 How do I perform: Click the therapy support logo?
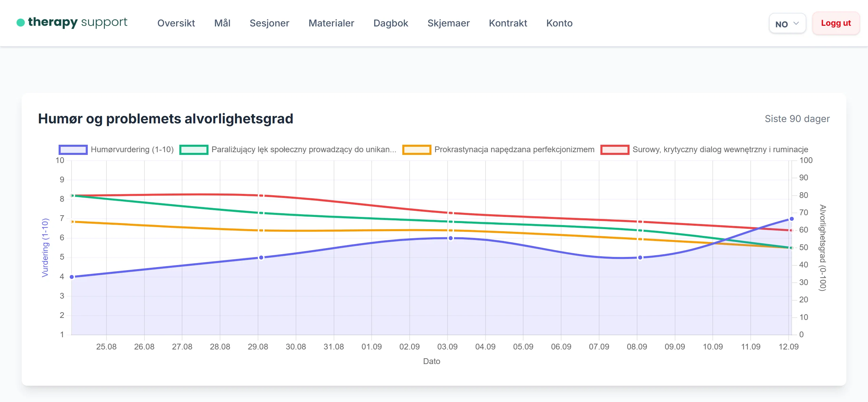tap(72, 22)
